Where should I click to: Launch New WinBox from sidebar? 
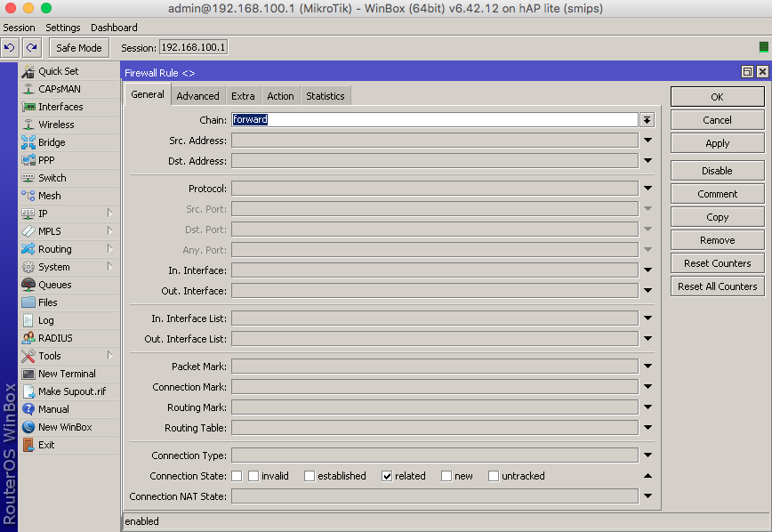[69, 427]
